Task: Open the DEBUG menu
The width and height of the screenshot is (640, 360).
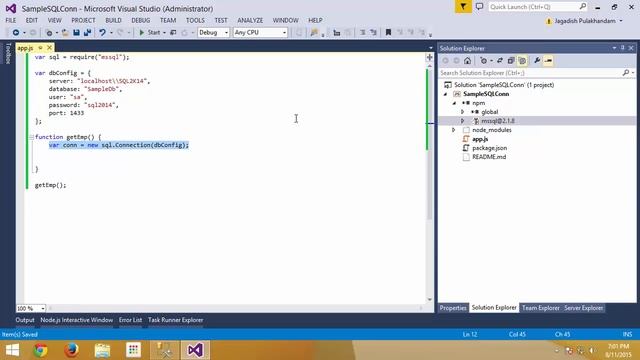Action: (x=141, y=20)
